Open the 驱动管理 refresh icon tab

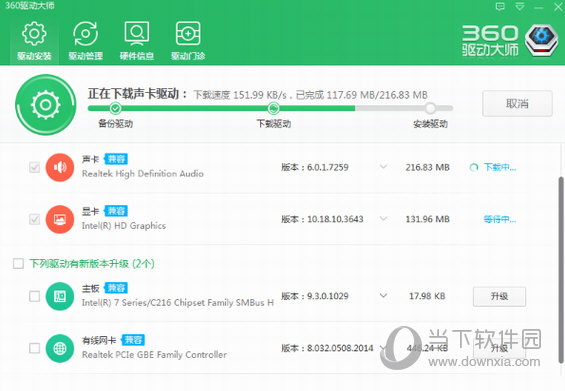[x=85, y=41]
